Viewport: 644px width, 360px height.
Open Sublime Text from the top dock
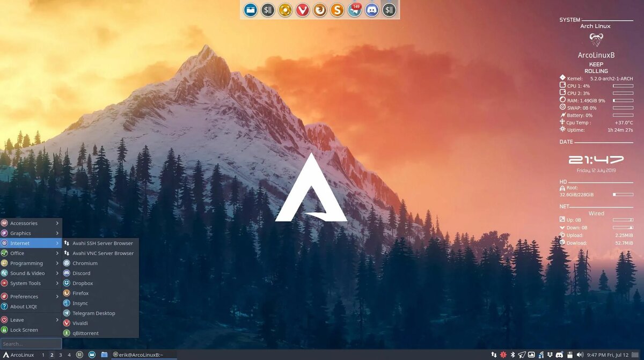tap(337, 10)
